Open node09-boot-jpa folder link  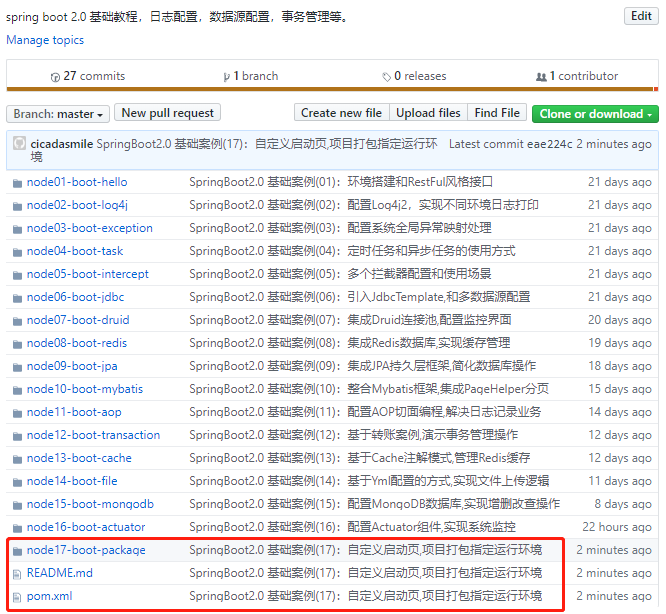tap(72, 366)
